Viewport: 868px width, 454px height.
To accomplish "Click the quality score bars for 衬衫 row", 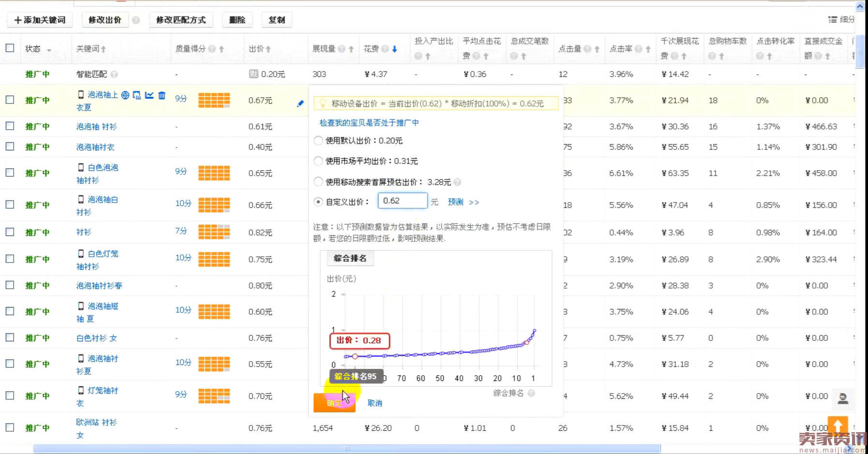I will 214,232.
